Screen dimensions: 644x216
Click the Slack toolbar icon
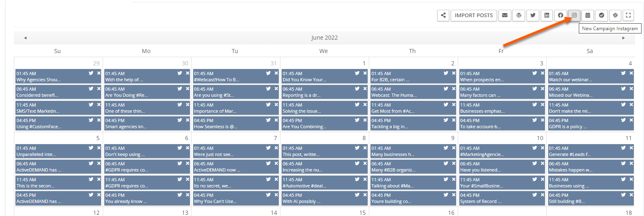coord(615,16)
